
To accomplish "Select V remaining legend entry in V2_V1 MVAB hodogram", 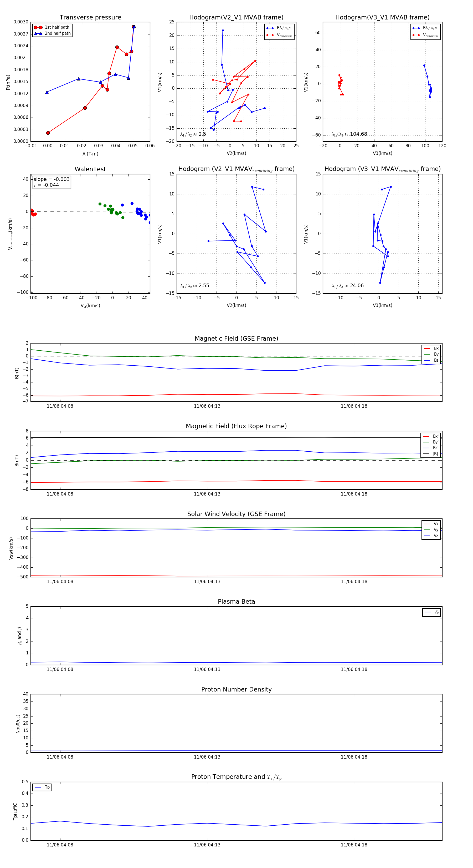I will (x=279, y=35).
